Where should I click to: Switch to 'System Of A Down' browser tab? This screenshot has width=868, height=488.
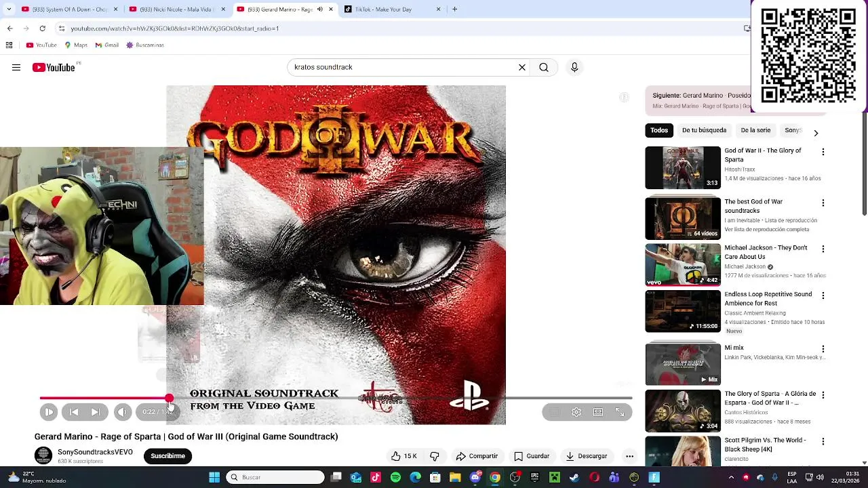(69, 9)
